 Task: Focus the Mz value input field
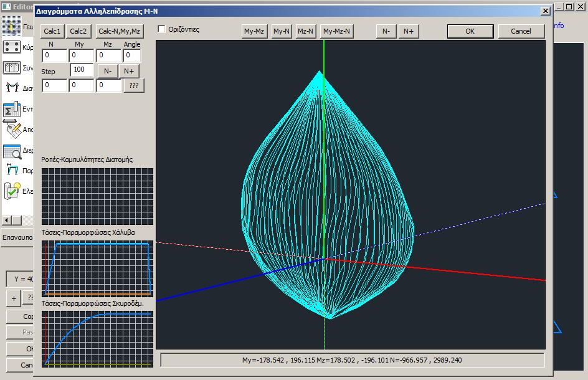coord(109,55)
